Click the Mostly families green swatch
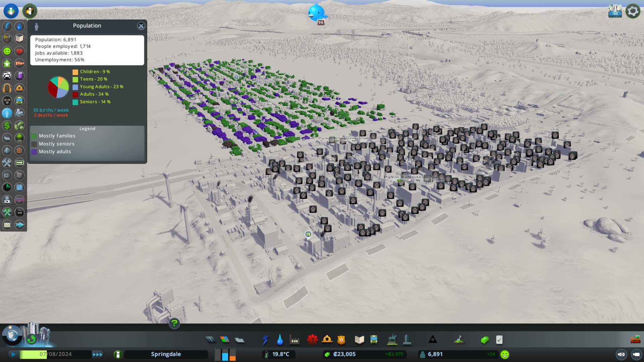The image size is (644, 362). [x=34, y=136]
